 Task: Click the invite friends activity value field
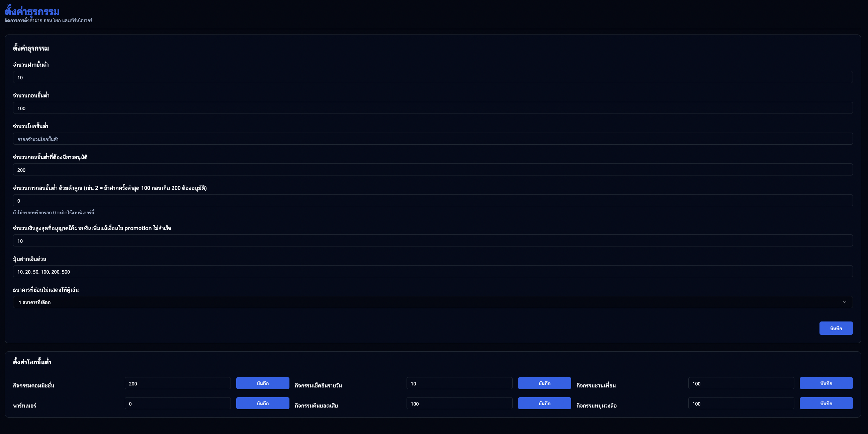tap(741, 383)
